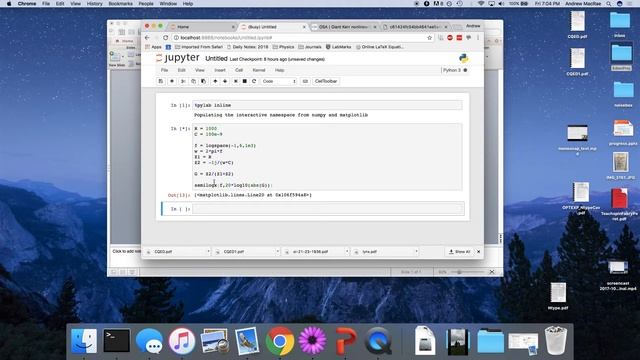Image resolution: width=640 pixels, height=360 pixels.
Task: Expand options for the oe-21-23 pdf download
Action: point(347,251)
